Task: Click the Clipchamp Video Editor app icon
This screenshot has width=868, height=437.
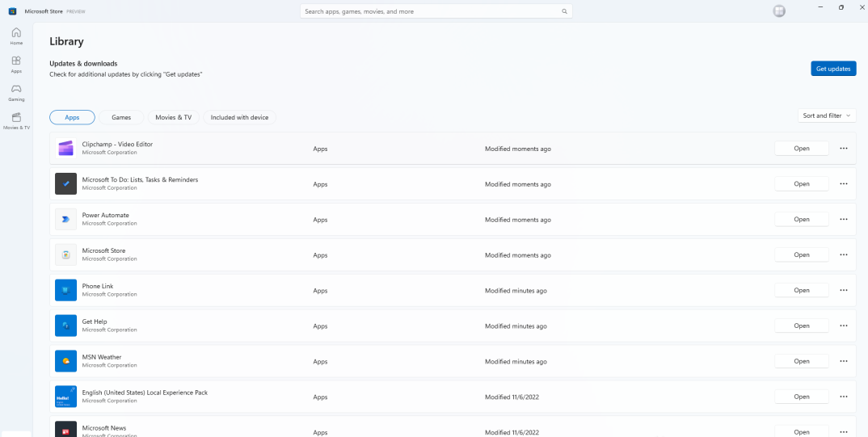Action: click(x=65, y=149)
